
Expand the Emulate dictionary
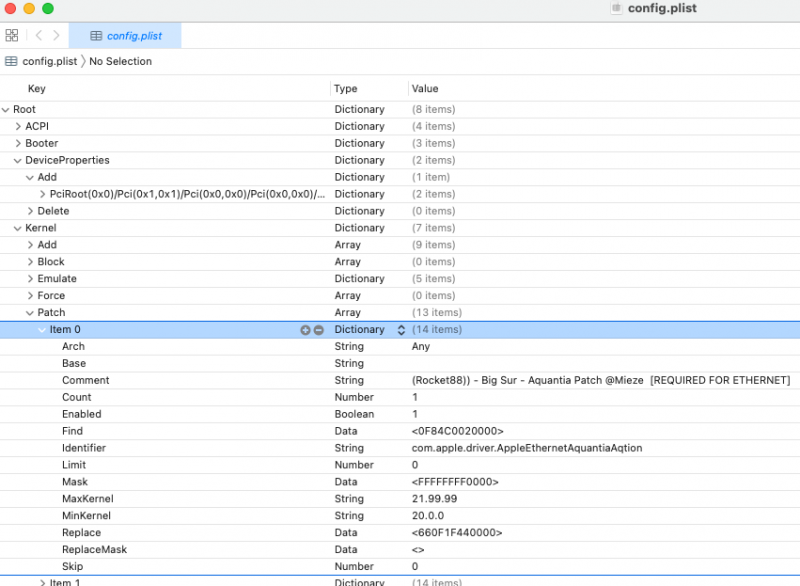click(x=30, y=279)
